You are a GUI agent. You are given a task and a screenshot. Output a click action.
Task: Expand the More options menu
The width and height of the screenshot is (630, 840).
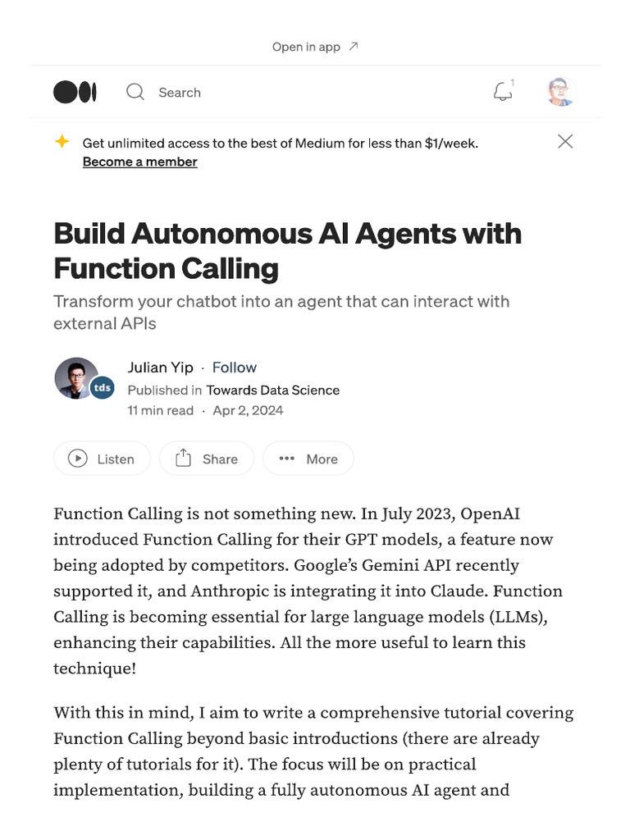click(308, 459)
